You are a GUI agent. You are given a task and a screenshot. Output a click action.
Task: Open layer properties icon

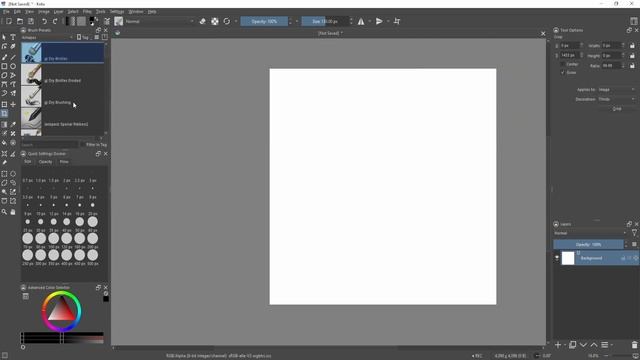click(604, 345)
